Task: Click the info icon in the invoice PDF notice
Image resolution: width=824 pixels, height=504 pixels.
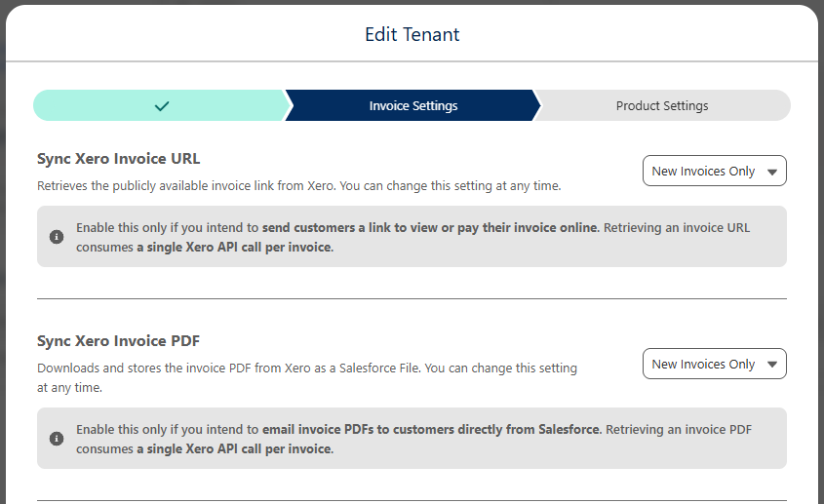Action: tap(57, 439)
